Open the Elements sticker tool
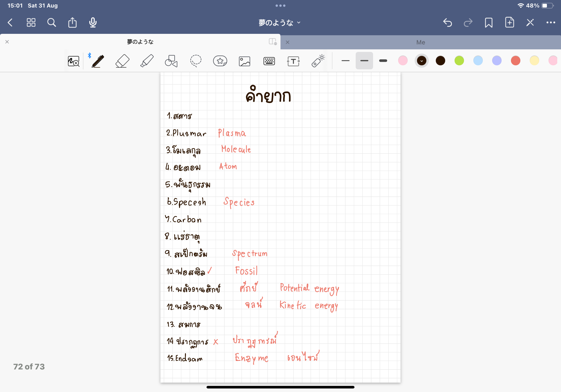 coord(220,61)
